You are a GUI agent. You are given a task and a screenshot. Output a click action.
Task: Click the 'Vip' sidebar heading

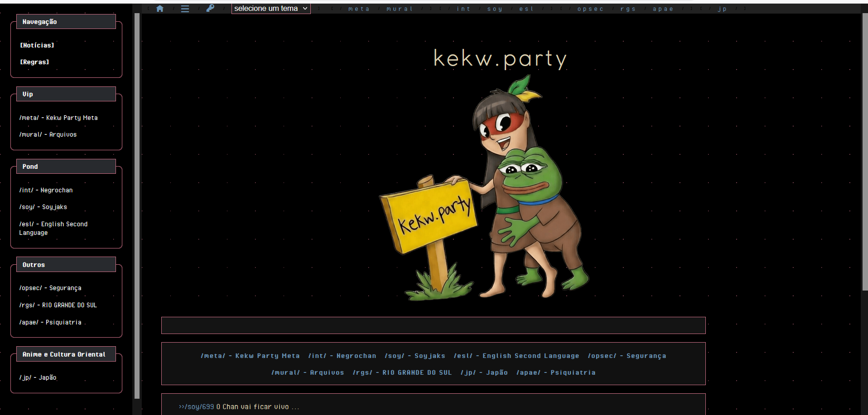[66, 94]
